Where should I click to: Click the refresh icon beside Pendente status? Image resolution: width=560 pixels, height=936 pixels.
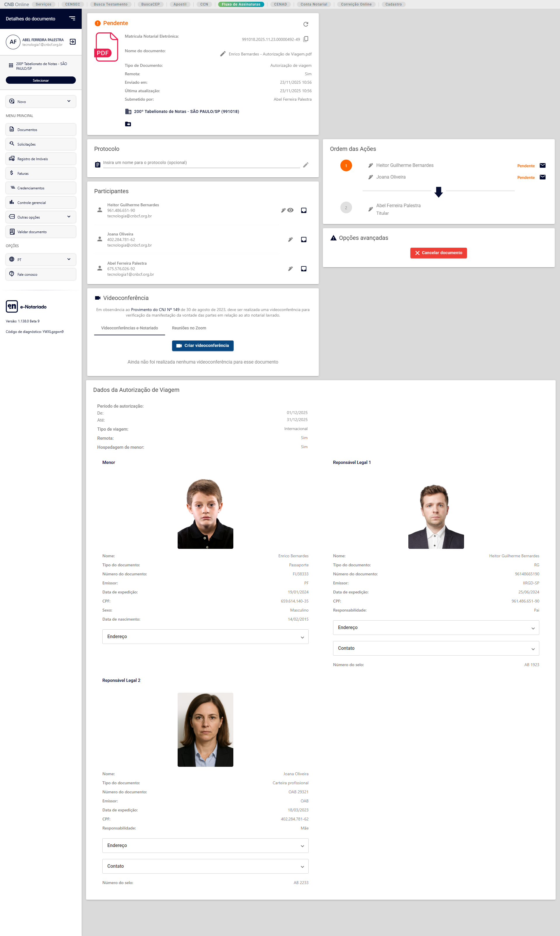pos(306,24)
